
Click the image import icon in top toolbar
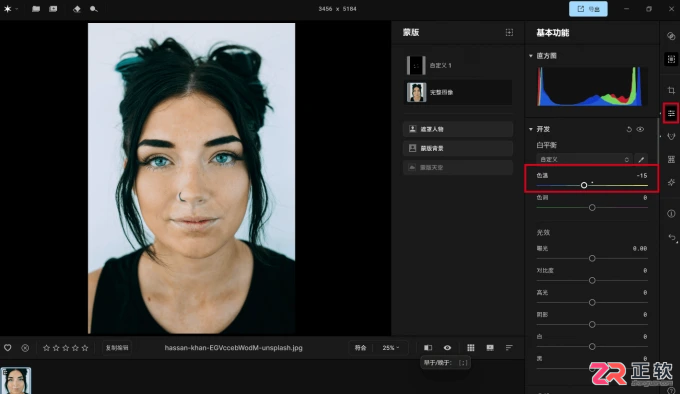click(x=53, y=9)
